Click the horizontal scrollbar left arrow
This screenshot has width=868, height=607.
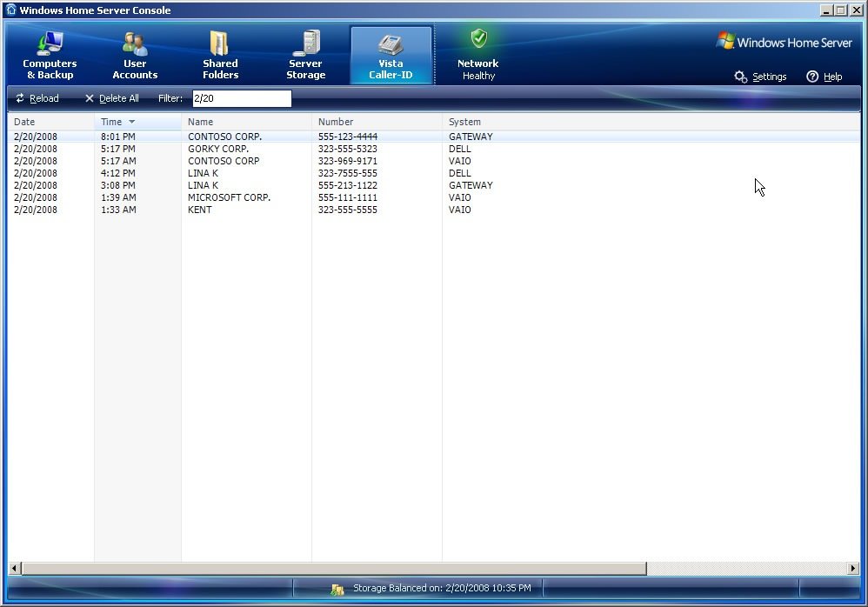(x=15, y=568)
